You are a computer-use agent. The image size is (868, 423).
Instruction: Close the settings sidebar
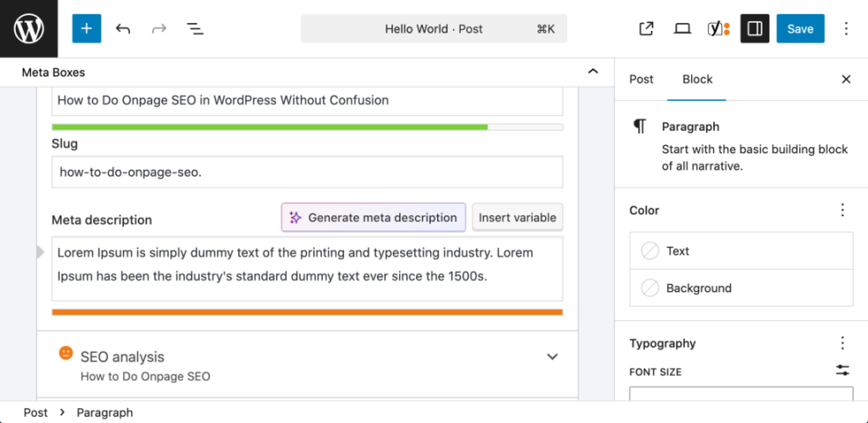846,79
